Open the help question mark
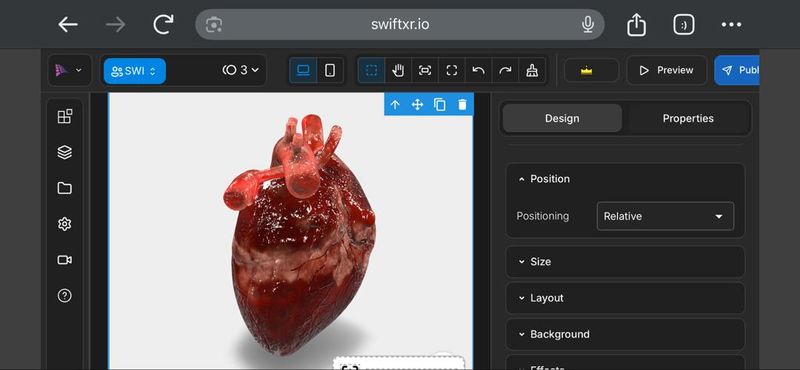The width and height of the screenshot is (800, 370). tap(65, 295)
